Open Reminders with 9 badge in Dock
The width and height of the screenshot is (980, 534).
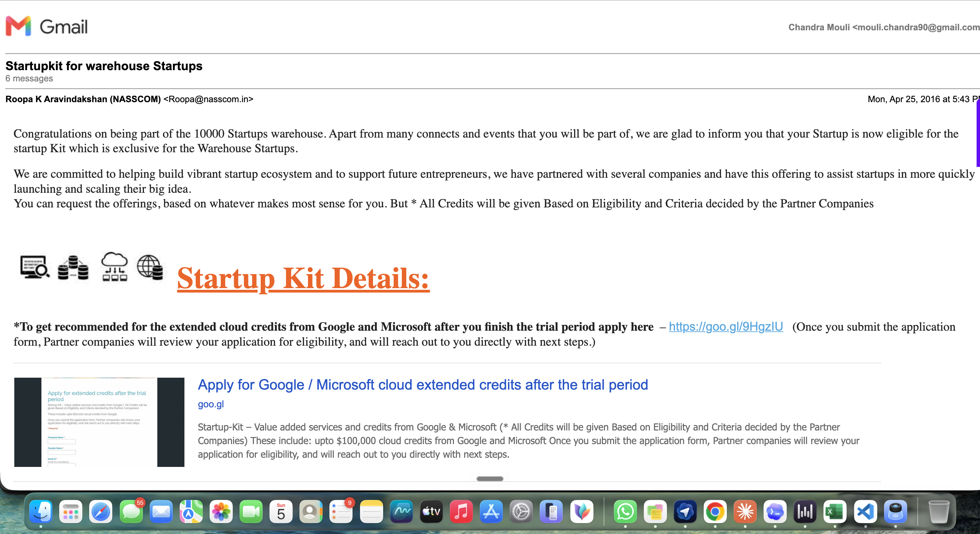click(341, 512)
